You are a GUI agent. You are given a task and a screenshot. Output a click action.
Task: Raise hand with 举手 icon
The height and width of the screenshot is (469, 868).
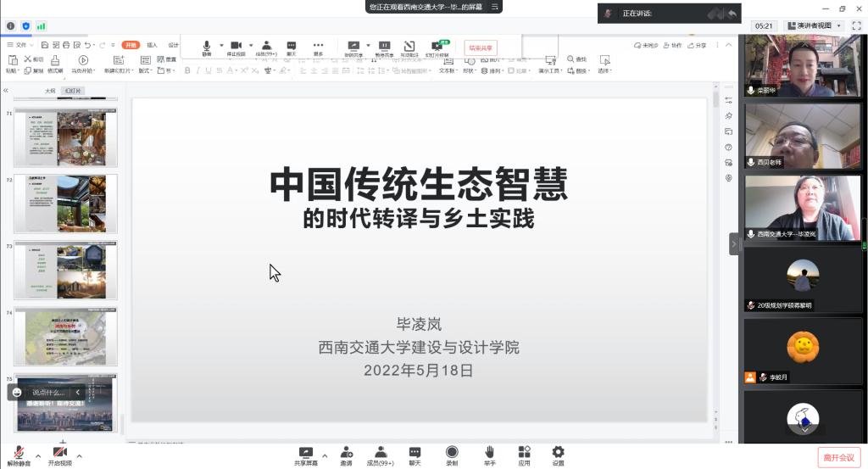point(489,455)
